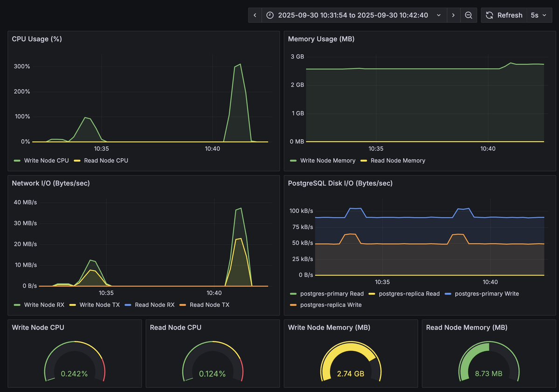This screenshot has width=559, height=392.
Task: Click the refresh circular arrows icon
Action: click(490, 15)
